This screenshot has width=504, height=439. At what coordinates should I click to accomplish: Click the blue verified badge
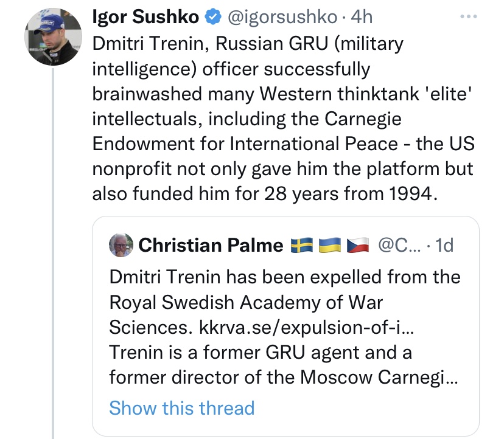(212, 18)
